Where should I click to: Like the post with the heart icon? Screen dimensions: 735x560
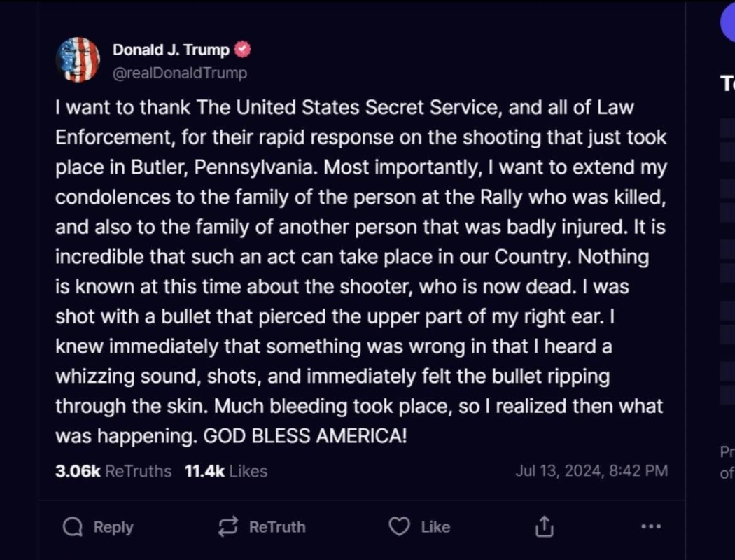point(399,527)
